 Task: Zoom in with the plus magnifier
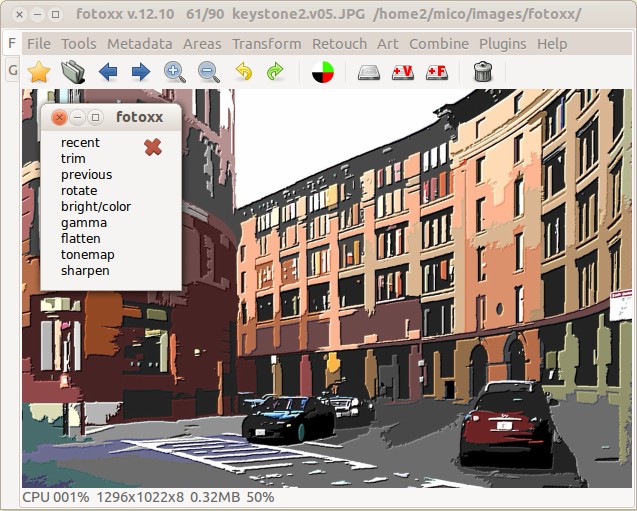[175, 72]
